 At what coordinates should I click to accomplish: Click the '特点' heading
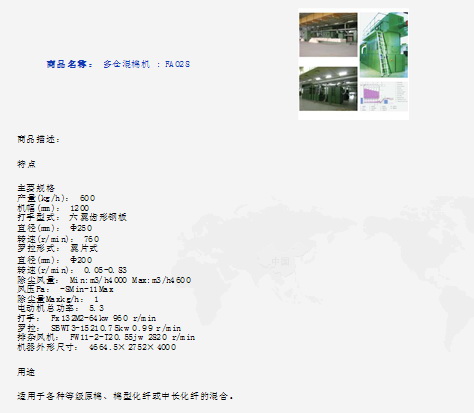click(x=26, y=164)
